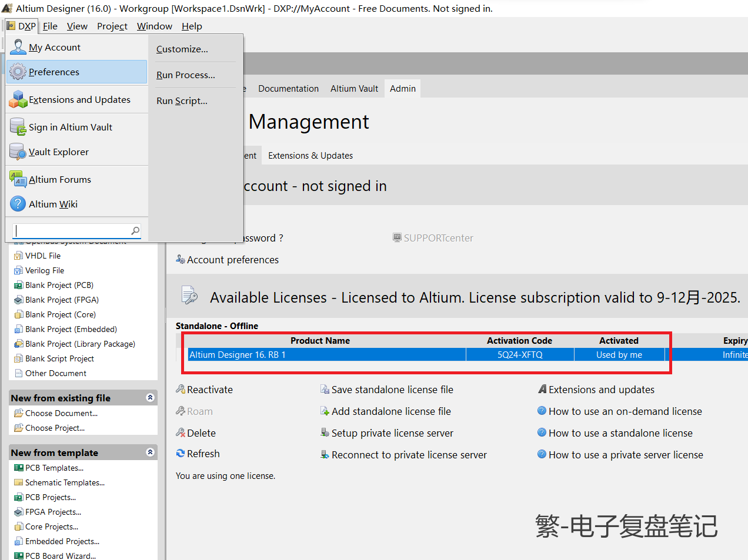The image size is (748, 560).
Task: Click the My Account user icon
Action: coord(18,47)
